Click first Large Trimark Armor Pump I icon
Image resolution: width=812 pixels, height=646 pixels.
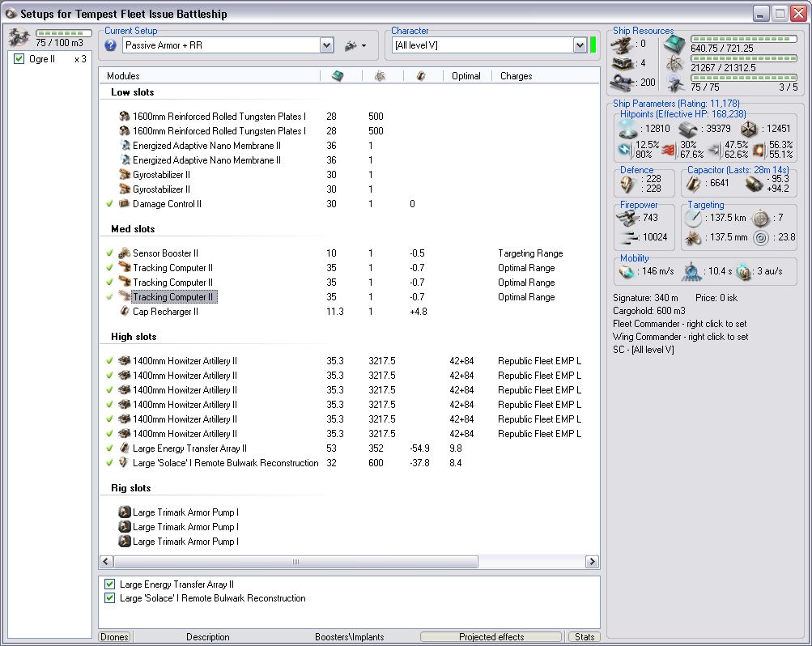coord(125,512)
